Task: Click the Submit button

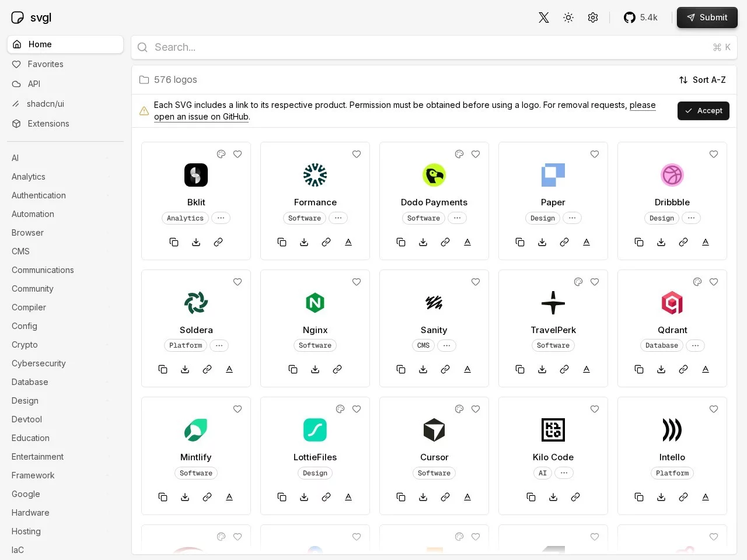Action: tap(707, 17)
